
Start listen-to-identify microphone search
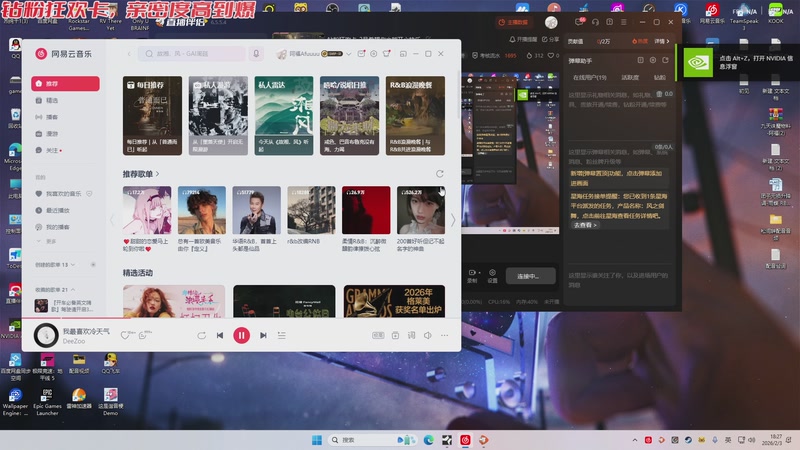[x=256, y=54]
